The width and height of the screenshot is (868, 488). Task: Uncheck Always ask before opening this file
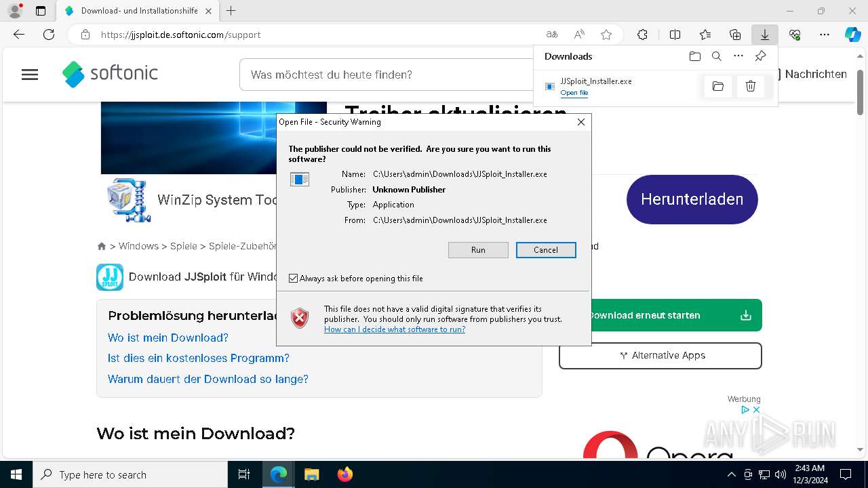(x=293, y=279)
